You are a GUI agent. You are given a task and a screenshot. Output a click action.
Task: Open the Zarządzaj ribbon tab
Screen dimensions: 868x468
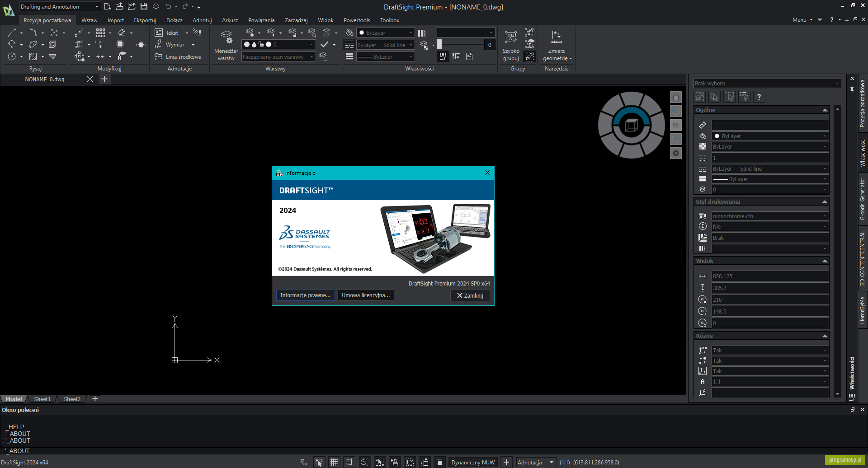(296, 20)
